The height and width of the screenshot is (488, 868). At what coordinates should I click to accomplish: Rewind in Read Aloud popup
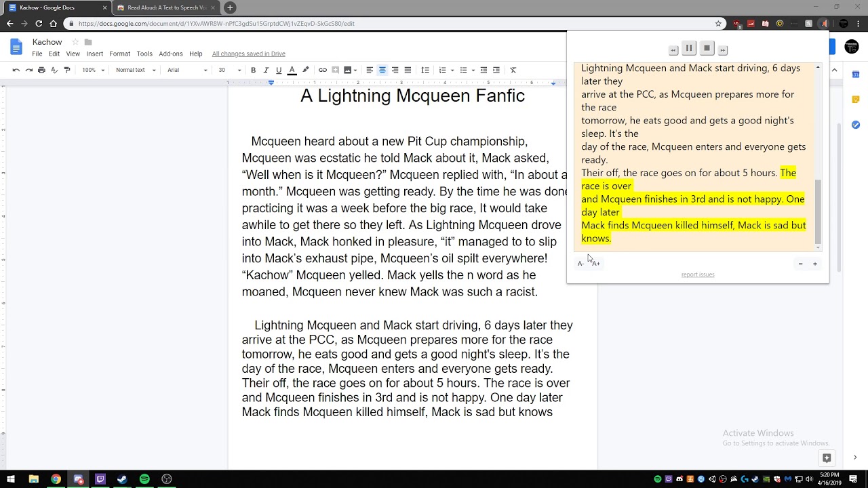673,50
